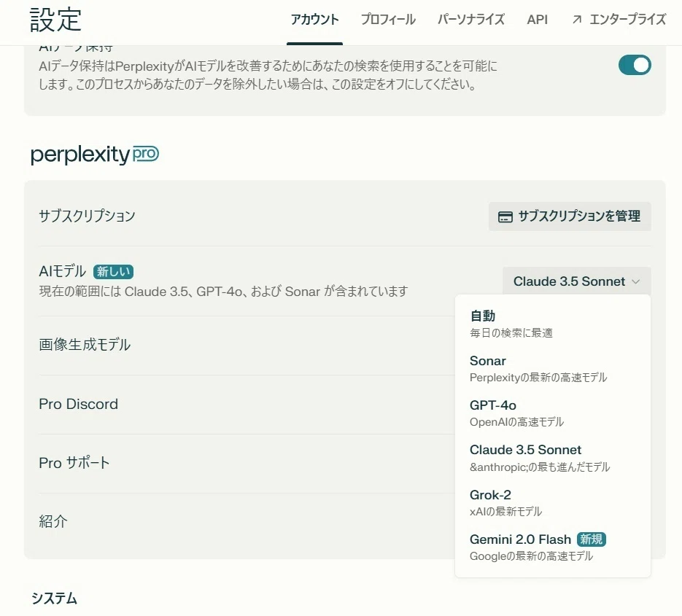The image size is (682, 616).
Task: Click the chevron on the AIモデル dropdown
Action: coord(636,281)
